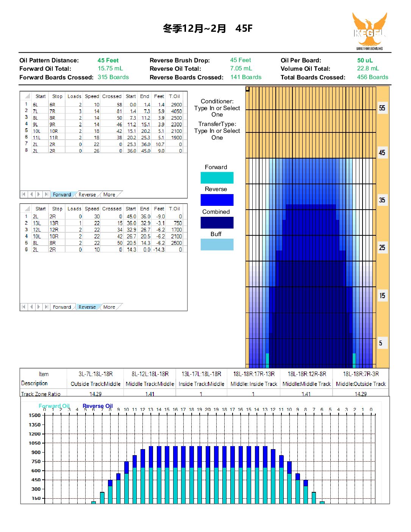Image resolution: width=411 pixels, height=532 pixels.
Task: Click the cyan Forward color swatch
Action: click(217, 178)
